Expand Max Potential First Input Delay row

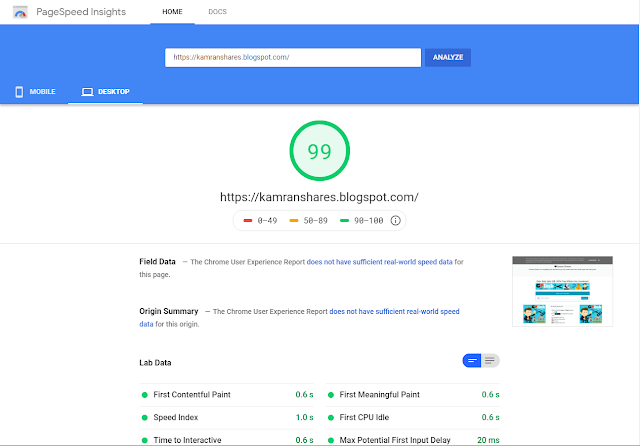pyautogui.click(x=413, y=439)
